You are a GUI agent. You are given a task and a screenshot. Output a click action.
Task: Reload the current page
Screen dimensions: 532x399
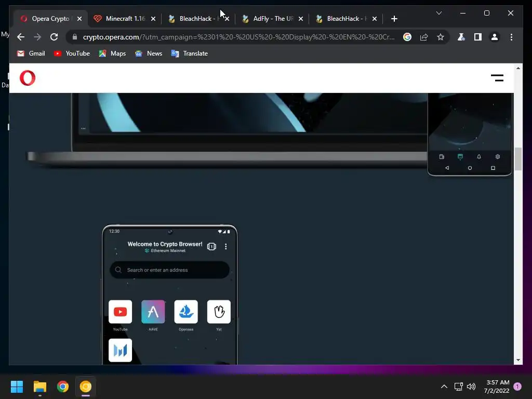[54, 37]
